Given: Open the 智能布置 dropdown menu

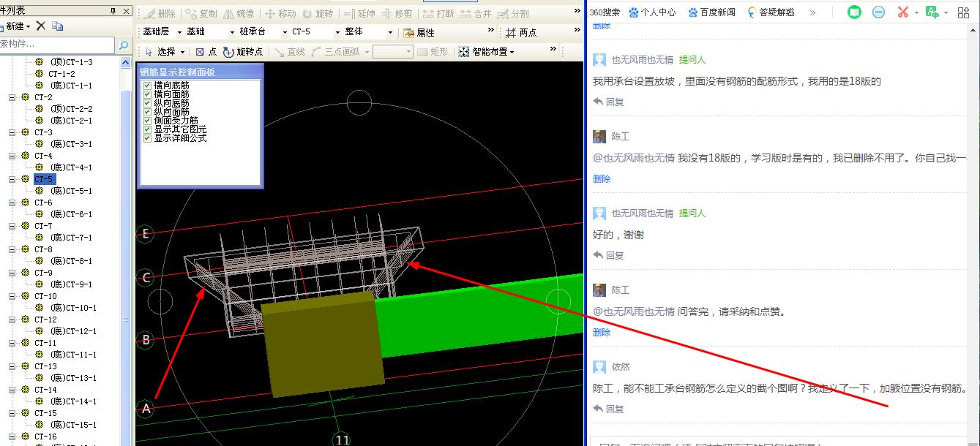Looking at the screenshot, I should pyautogui.click(x=487, y=52).
